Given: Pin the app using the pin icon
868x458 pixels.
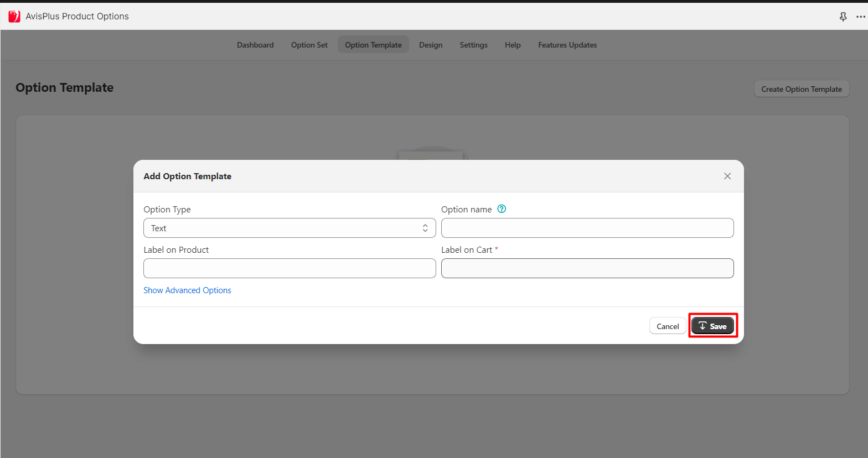Looking at the screenshot, I should 843,17.
